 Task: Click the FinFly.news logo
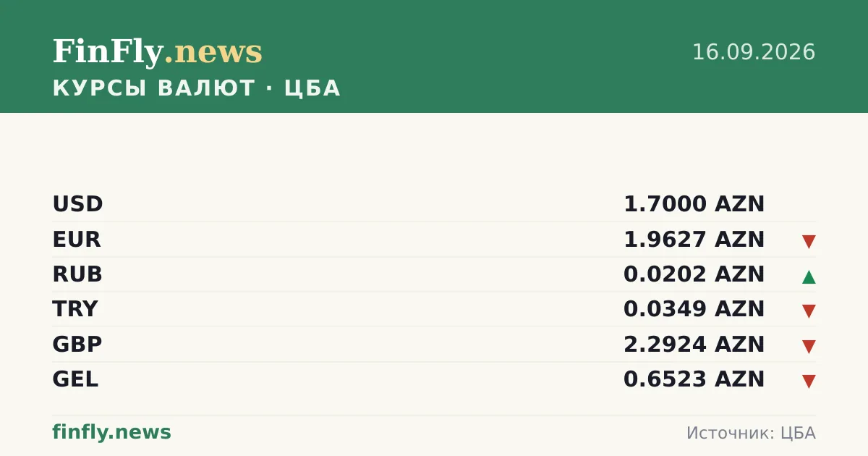click(157, 52)
